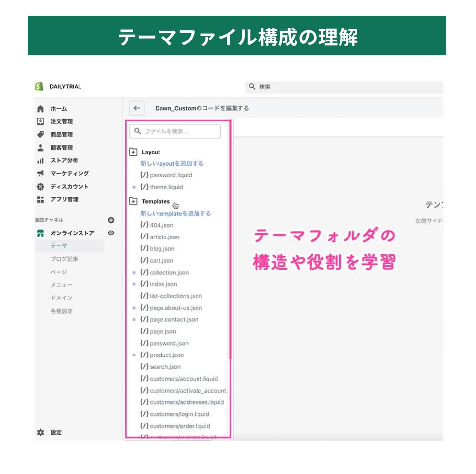View online store via eye icon
476x474 pixels.
pyautogui.click(x=111, y=233)
